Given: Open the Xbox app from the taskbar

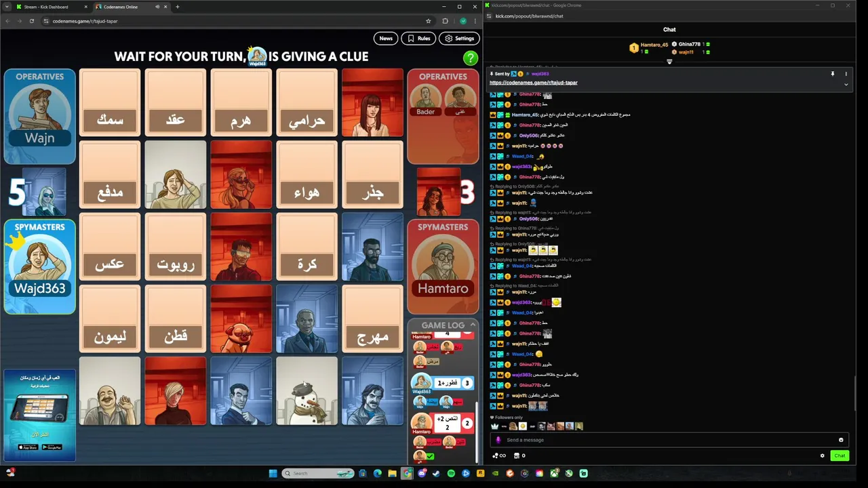Looking at the screenshot, I should 554,473.
